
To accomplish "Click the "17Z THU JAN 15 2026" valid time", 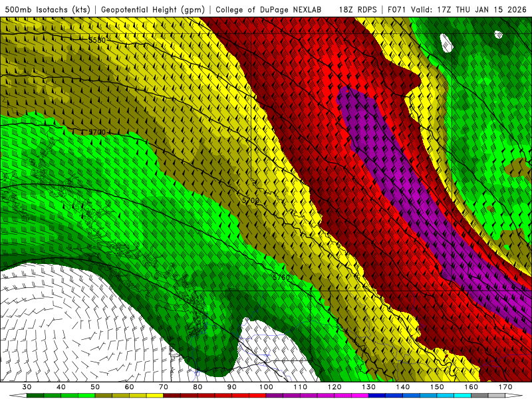I will click(x=481, y=9).
